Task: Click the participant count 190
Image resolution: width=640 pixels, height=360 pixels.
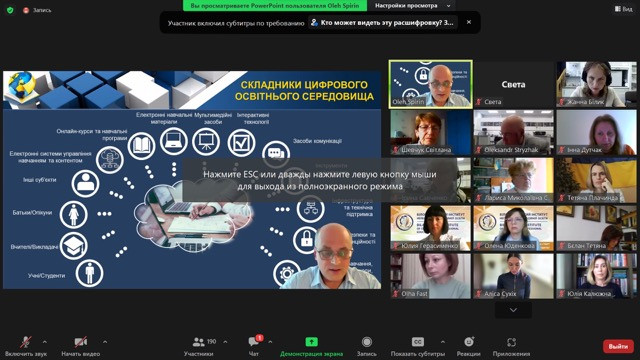Action: (211, 341)
